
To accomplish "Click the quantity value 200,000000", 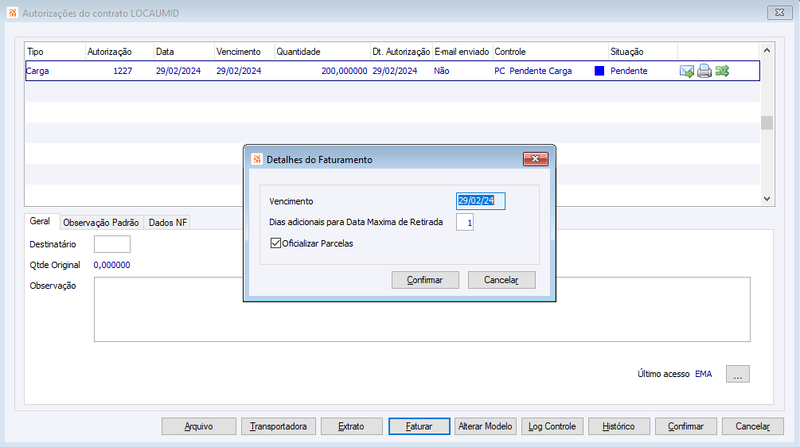I will coord(344,71).
